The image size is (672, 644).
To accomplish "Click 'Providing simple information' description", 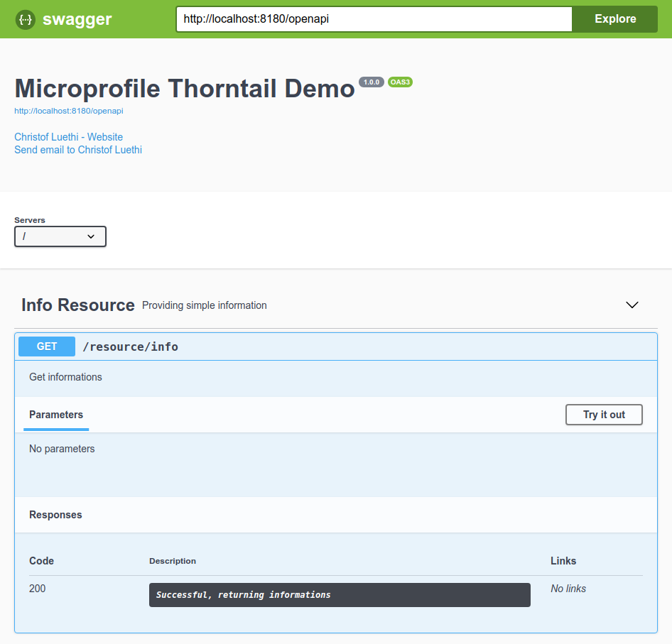I will click(x=205, y=305).
